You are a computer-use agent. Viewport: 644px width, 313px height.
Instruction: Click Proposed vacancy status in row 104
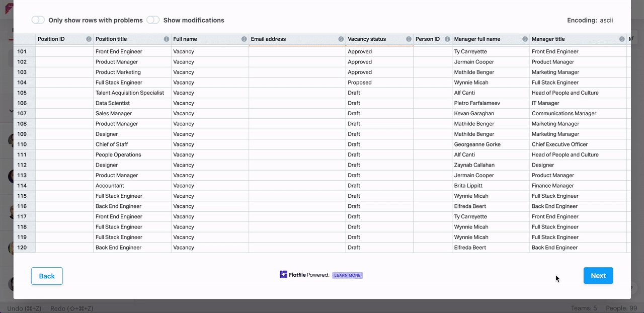point(379,83)
